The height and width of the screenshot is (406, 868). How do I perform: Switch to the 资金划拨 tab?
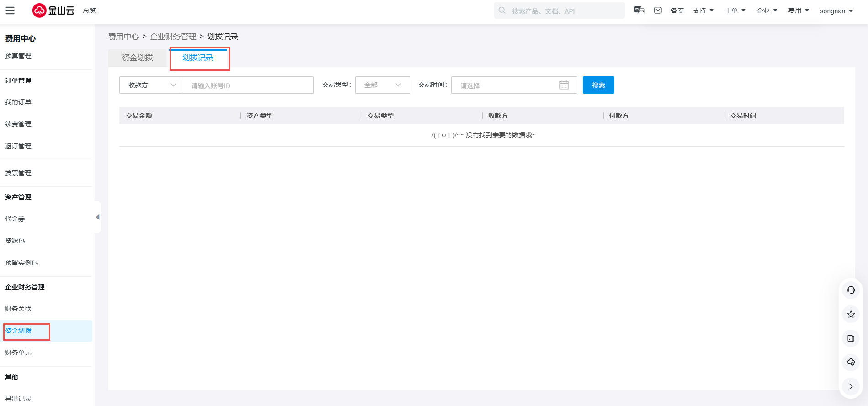(x=138, y=58)
